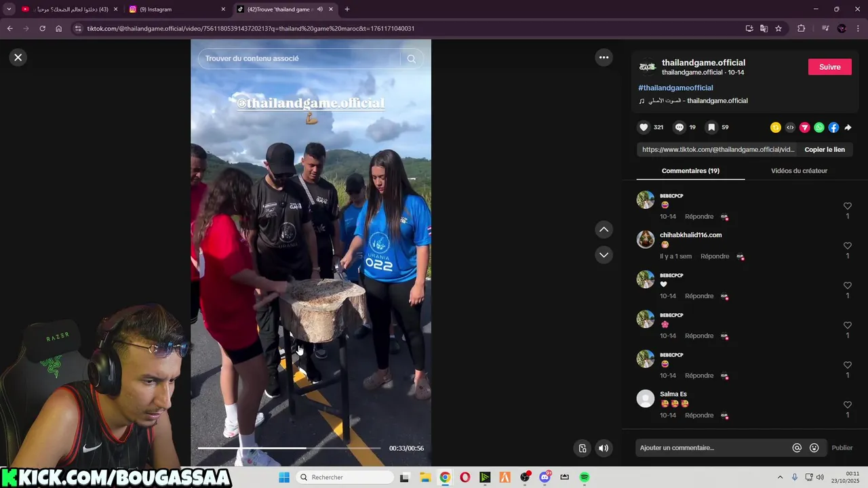Open the Chrome extensions menu
This screenshot has width=868, height=488.
pos(801,28)
